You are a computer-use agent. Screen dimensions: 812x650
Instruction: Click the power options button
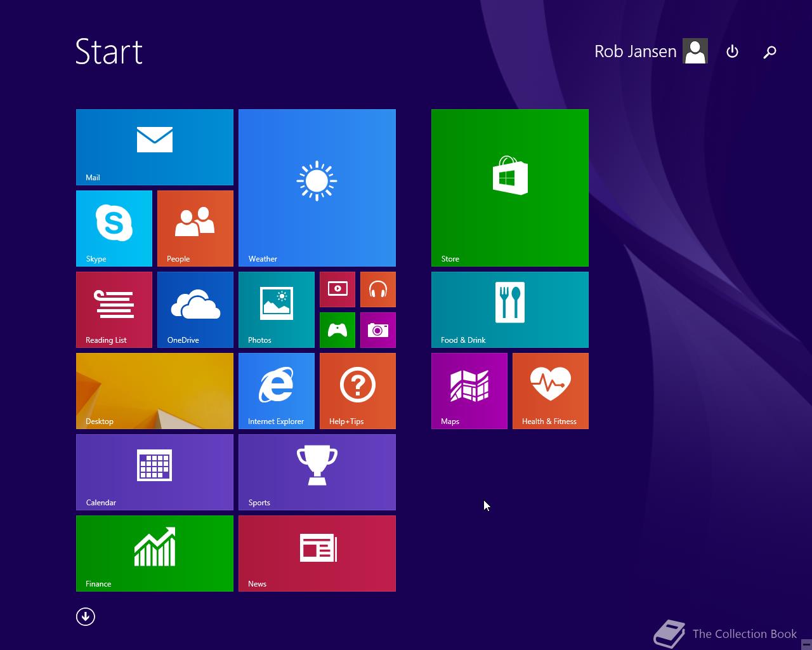[732, 51]
